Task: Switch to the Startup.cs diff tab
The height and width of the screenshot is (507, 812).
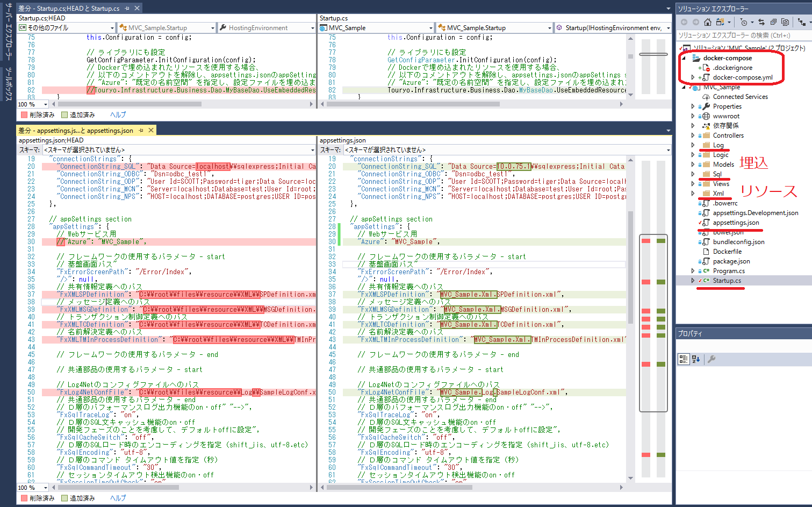Action: pos(69,9)
